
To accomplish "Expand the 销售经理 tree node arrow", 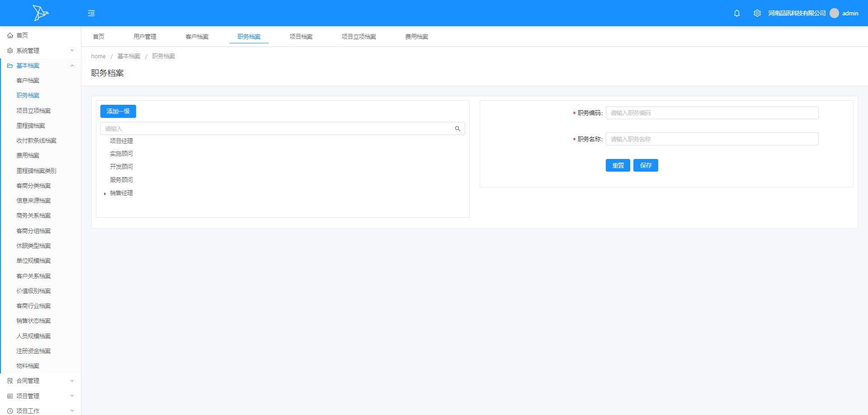I will [105, 193].
